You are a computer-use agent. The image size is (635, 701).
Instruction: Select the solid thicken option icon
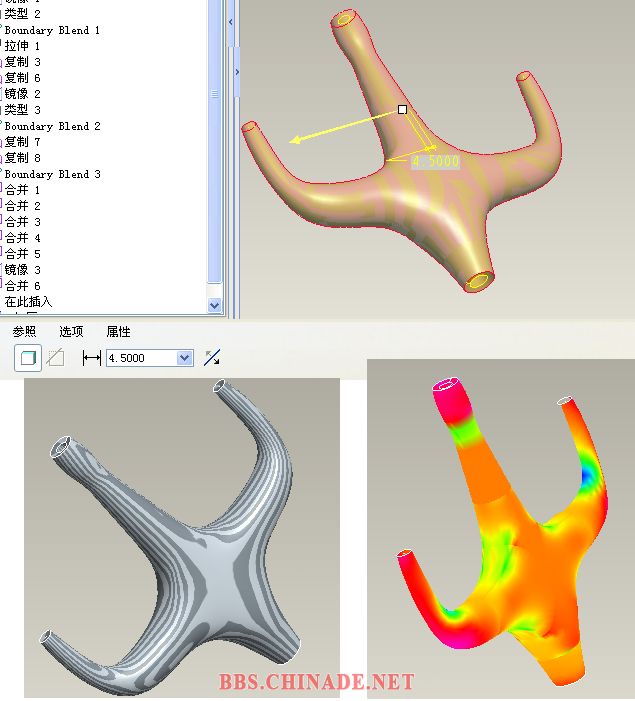[x=28, y=358]
